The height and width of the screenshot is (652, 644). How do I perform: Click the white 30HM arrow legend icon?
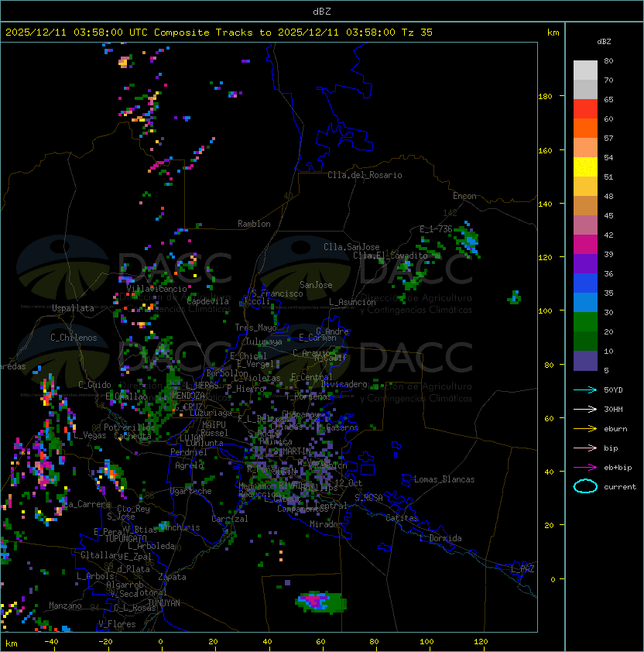click(x=585, y=409)
